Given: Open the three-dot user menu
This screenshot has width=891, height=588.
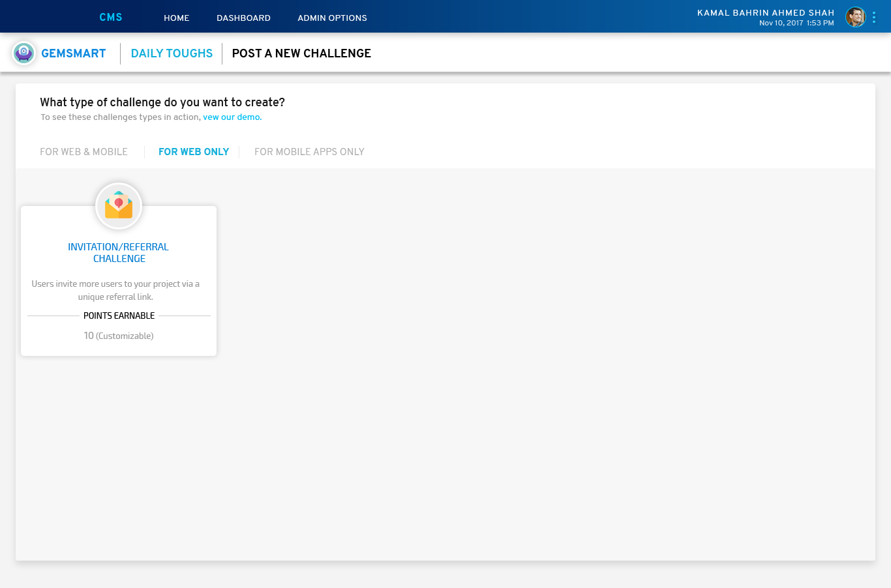Looking at the screenshot, I should 874,18.
